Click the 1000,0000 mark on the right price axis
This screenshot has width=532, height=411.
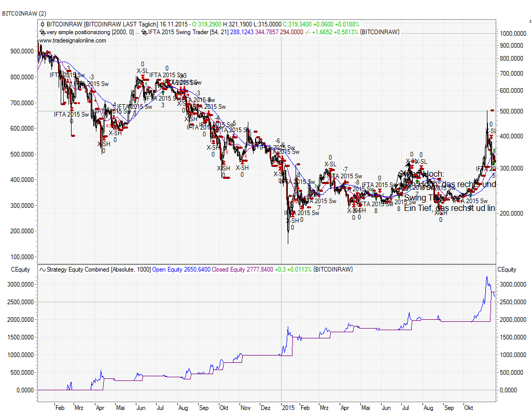(513, 33)
